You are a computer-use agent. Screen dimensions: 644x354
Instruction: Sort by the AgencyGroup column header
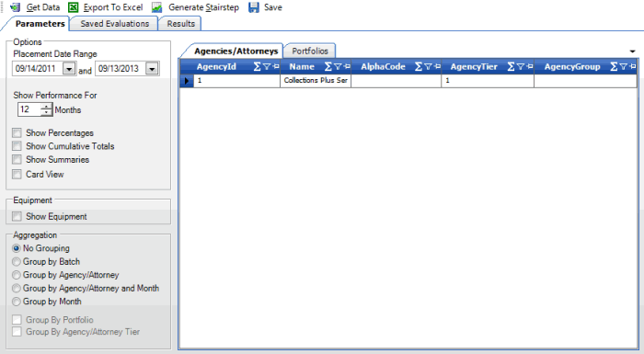572,66
